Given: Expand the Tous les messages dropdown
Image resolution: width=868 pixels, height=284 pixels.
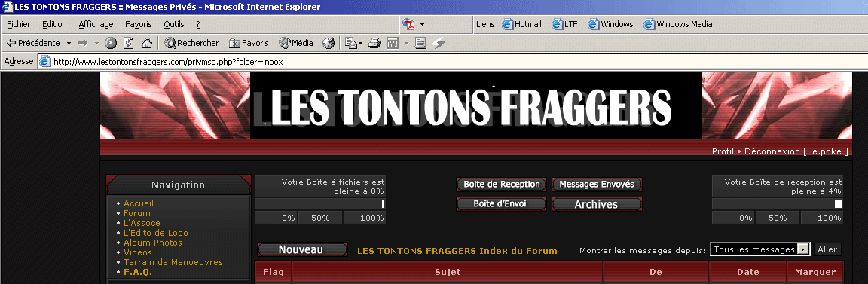Looking at the screenshot, I should click(803, 249).
